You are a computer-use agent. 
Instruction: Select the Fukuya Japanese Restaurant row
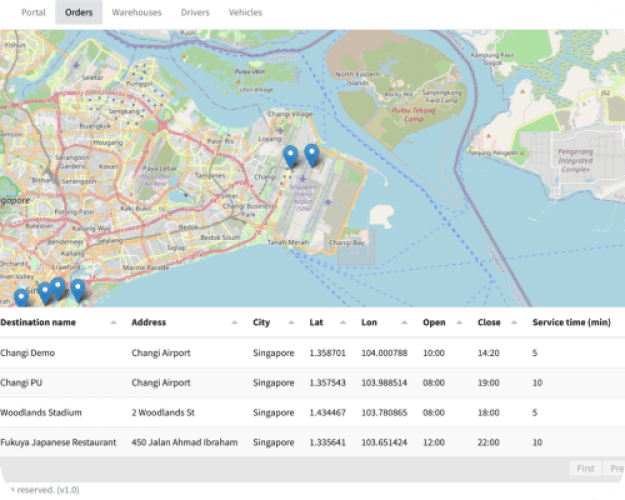coord(312,442)
